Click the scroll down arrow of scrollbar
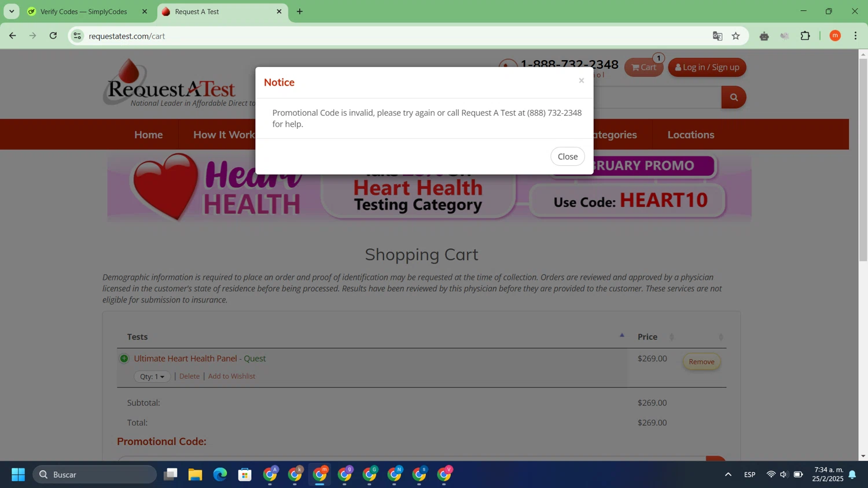Screen dimensions: 868x488 coord(863,456)
